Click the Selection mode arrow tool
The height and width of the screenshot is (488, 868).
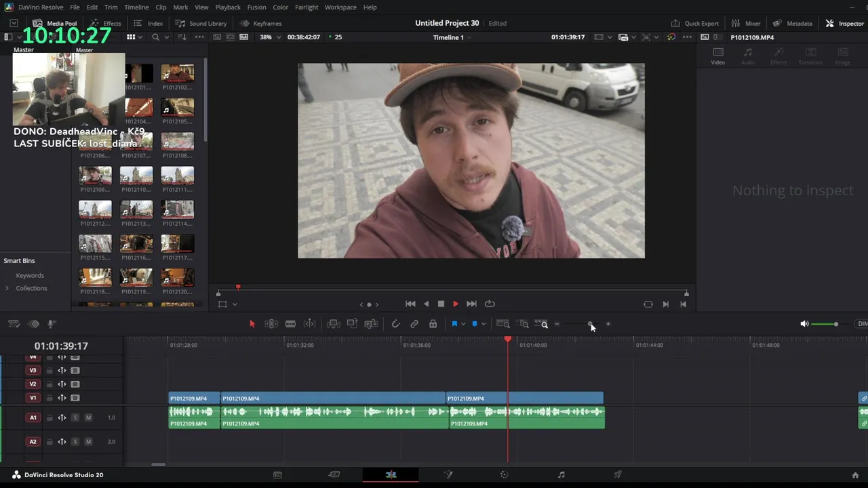click(x=252, y=324)
